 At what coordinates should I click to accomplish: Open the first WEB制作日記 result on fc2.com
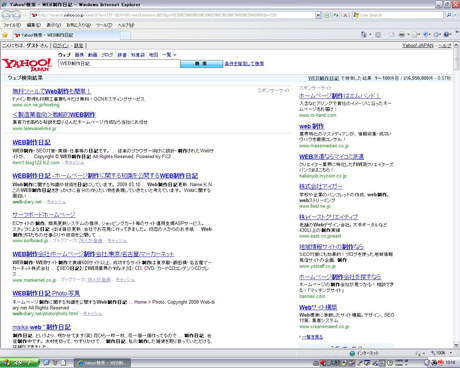[x=31, y=142]
